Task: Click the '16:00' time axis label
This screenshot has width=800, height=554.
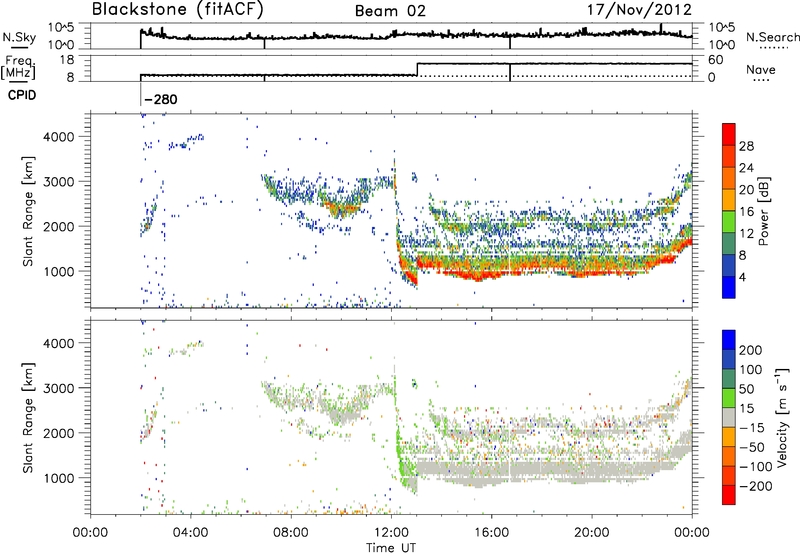Action: click(x=491, y=533)
